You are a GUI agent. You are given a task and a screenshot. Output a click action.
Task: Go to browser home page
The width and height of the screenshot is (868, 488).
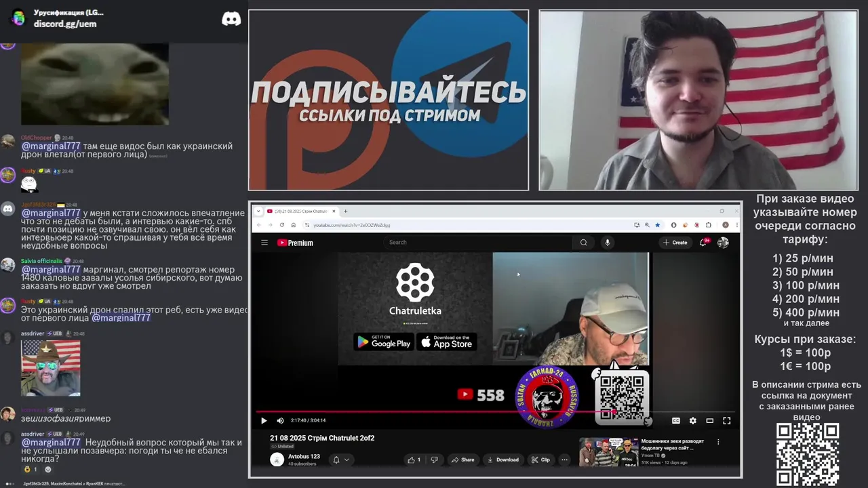[x=293, y=225]
